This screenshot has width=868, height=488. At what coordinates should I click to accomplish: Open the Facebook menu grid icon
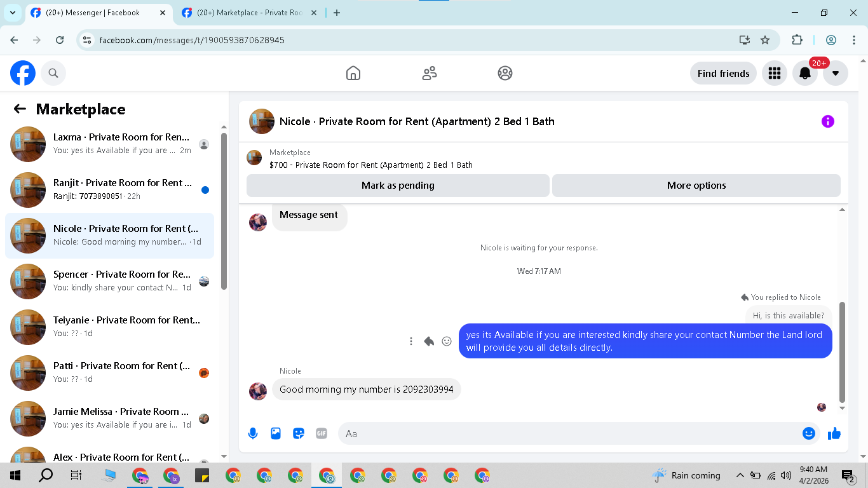[x=774, y=73]
